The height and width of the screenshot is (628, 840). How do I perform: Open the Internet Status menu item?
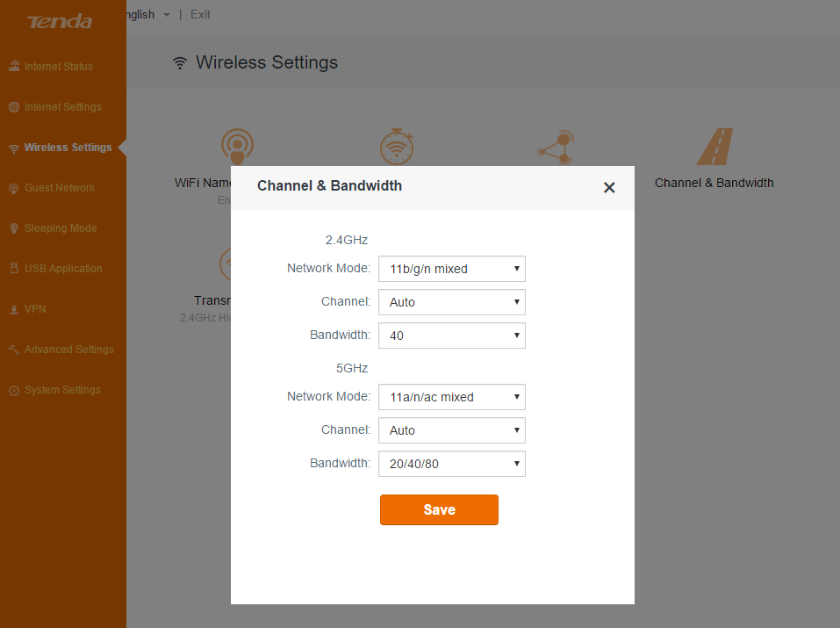tap(58, 67)
